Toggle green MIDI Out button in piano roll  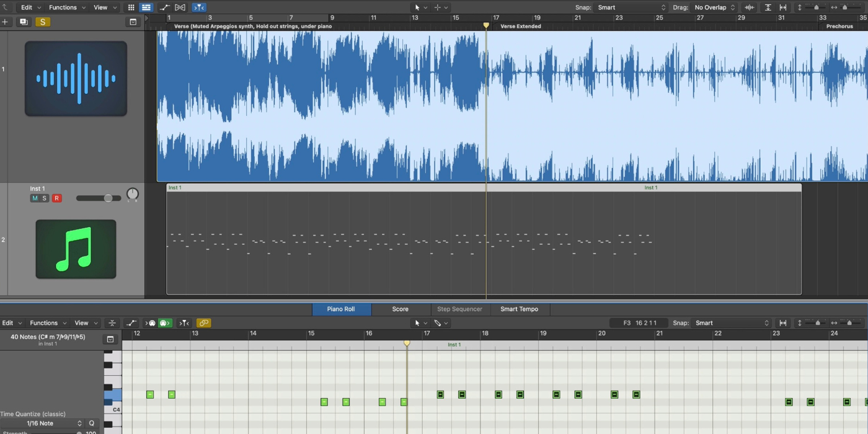[x=165, y=323]
